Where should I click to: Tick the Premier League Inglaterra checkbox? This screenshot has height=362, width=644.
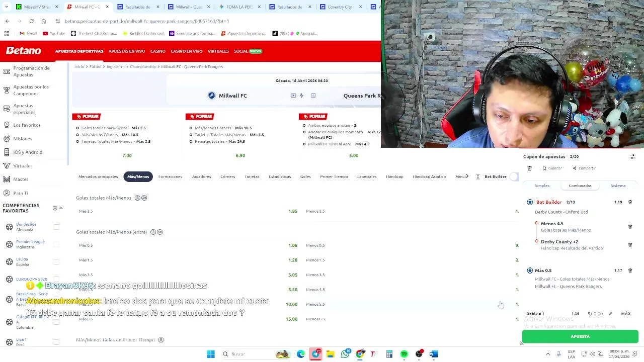[56, 245]
